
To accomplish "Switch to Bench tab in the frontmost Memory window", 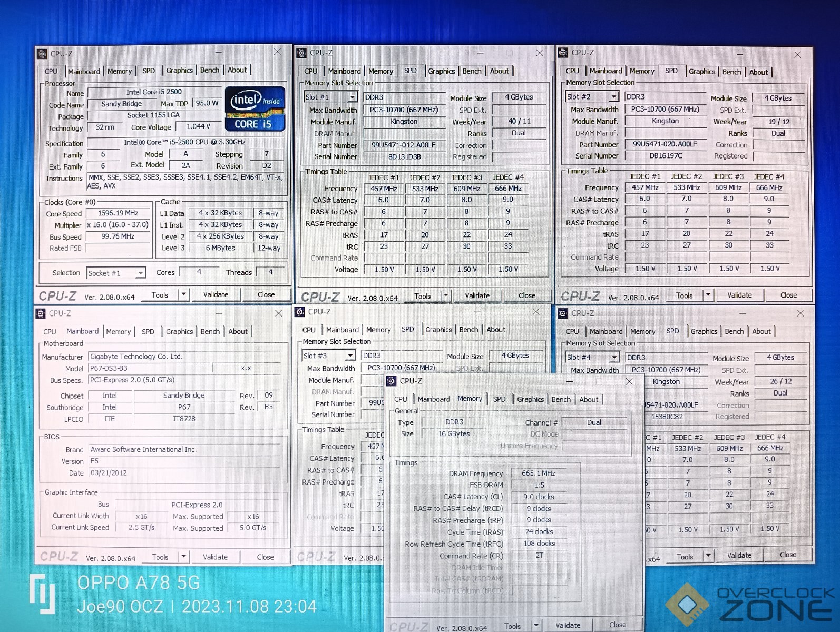I will pos(561,399).
